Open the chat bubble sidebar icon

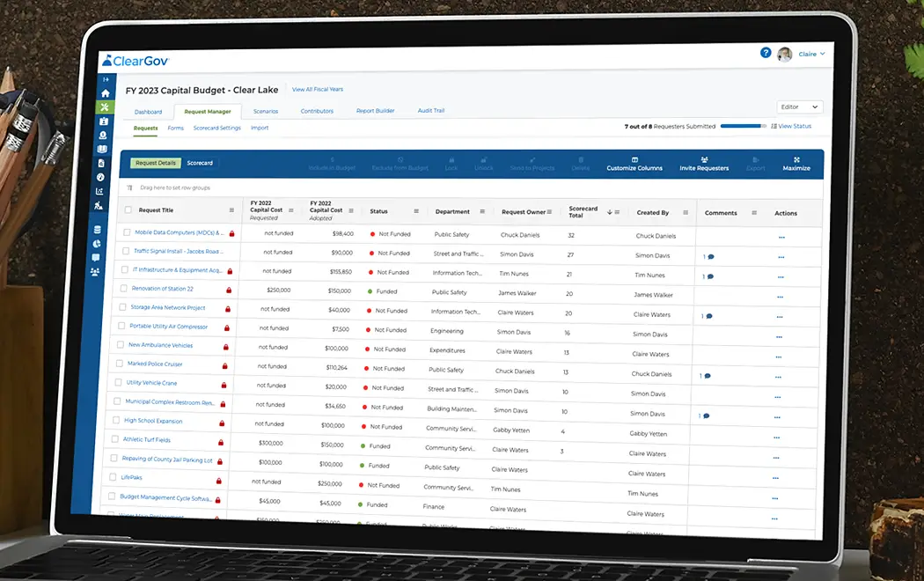[96, 258]
